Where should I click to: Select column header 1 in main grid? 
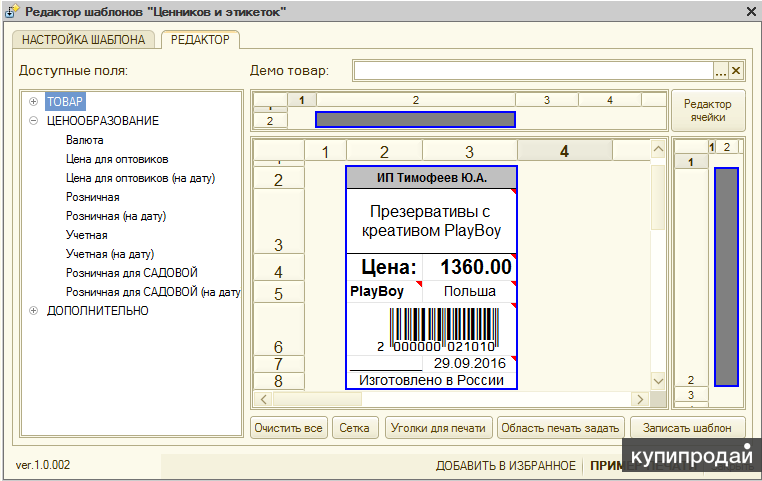tap(325, 151)
